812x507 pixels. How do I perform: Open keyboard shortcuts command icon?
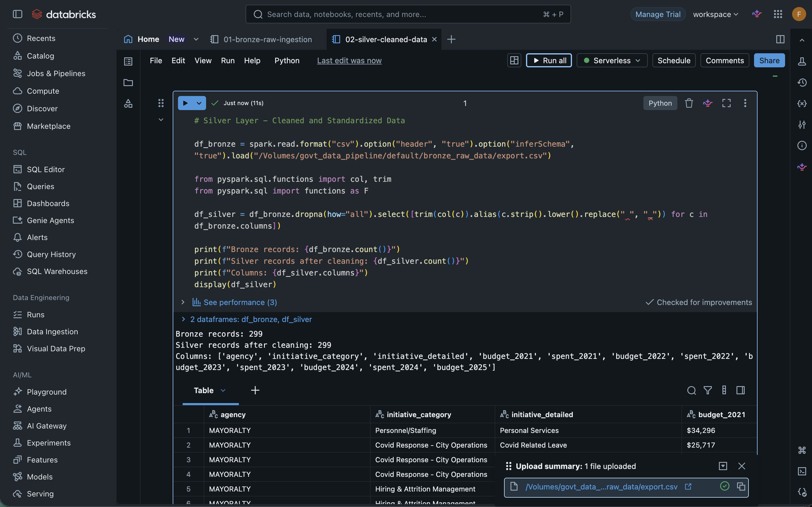click(x=802, y=450)
